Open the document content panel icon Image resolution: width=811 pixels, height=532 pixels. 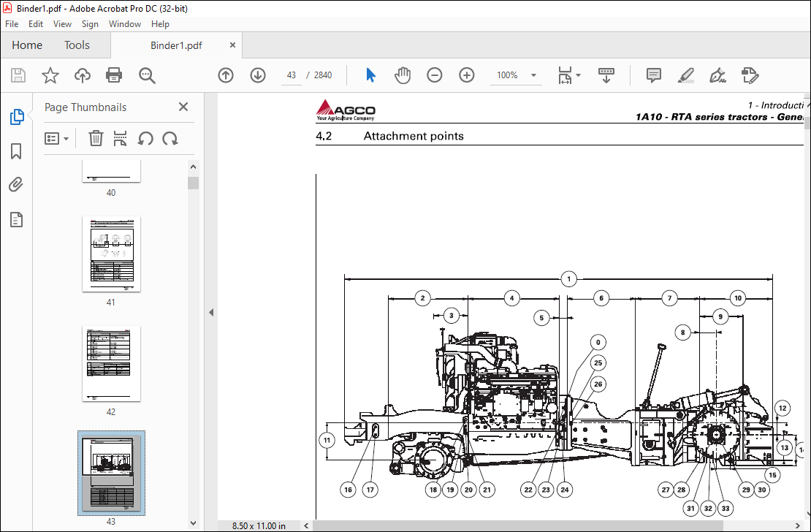pyautogui.click(x=17, y=219)
